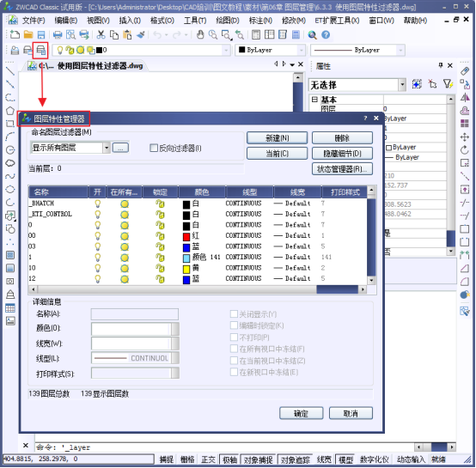This screenshot has width=476, height=468.
Task: Click the Print toolbar icon
Action: point(58,35)
